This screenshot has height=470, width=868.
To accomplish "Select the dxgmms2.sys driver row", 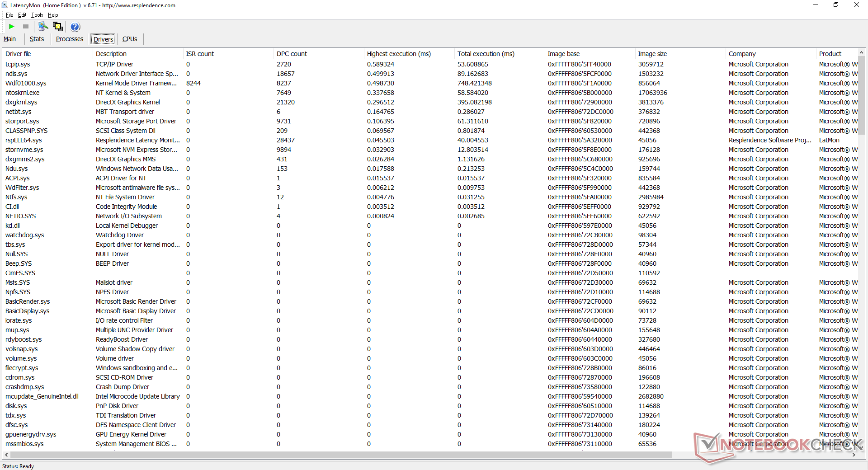I will tap(430, 159).
